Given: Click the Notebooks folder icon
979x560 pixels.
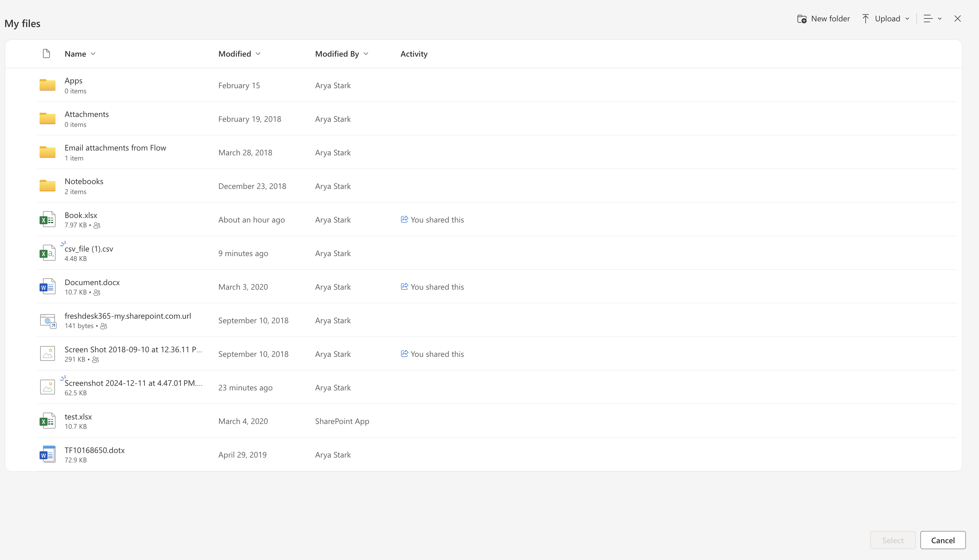Looking at the screenshot, I should pyautogui.click(x=47, y=185).
